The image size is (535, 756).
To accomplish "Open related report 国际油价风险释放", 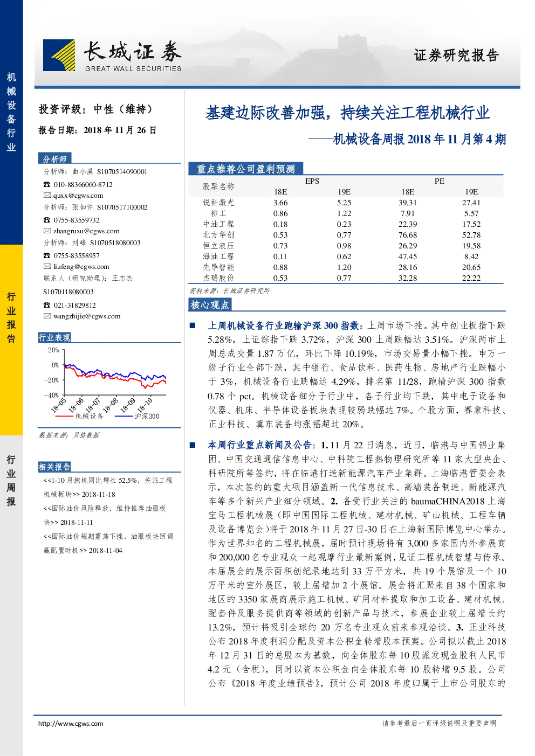I will pyautogui.click(x=105, y=515).
